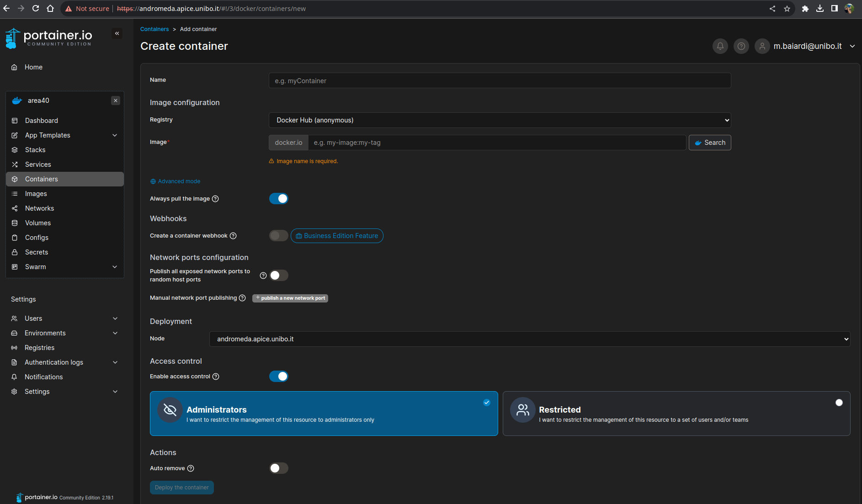Collapse the sidebar with double-chevron icon
The height and width of the screenshot is (504, 862).
click(x=117, y=33)
